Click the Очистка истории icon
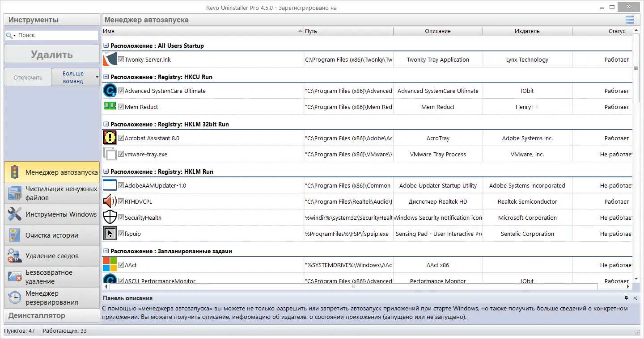This screenshot has height=339, width=644. tap(15, 235)
